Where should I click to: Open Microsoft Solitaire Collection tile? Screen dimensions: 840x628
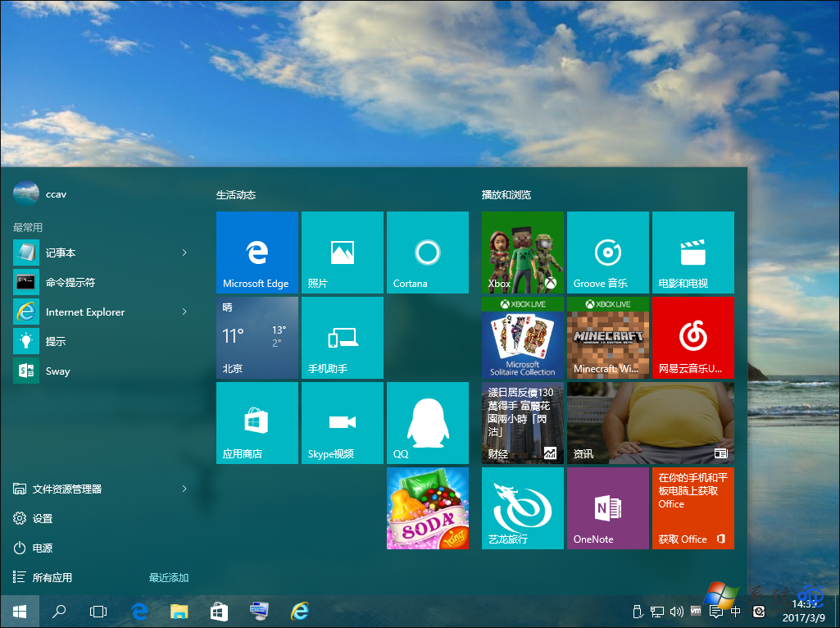(522, 338)
